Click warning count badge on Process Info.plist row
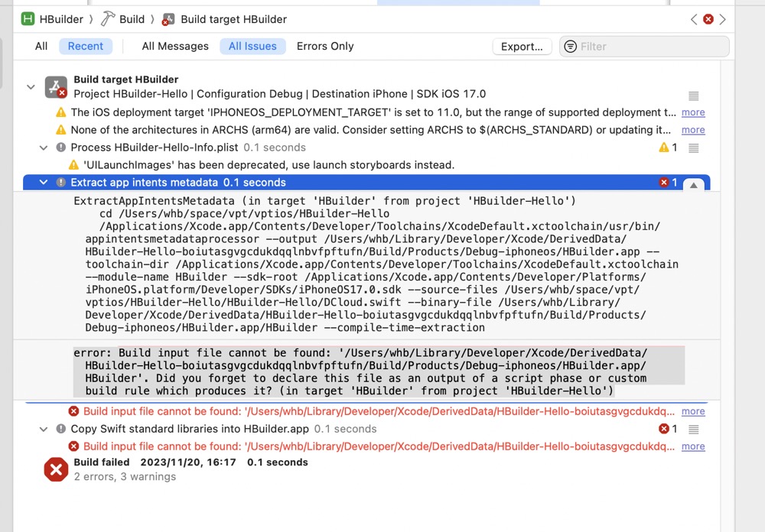765x532 pixels. 667,148
